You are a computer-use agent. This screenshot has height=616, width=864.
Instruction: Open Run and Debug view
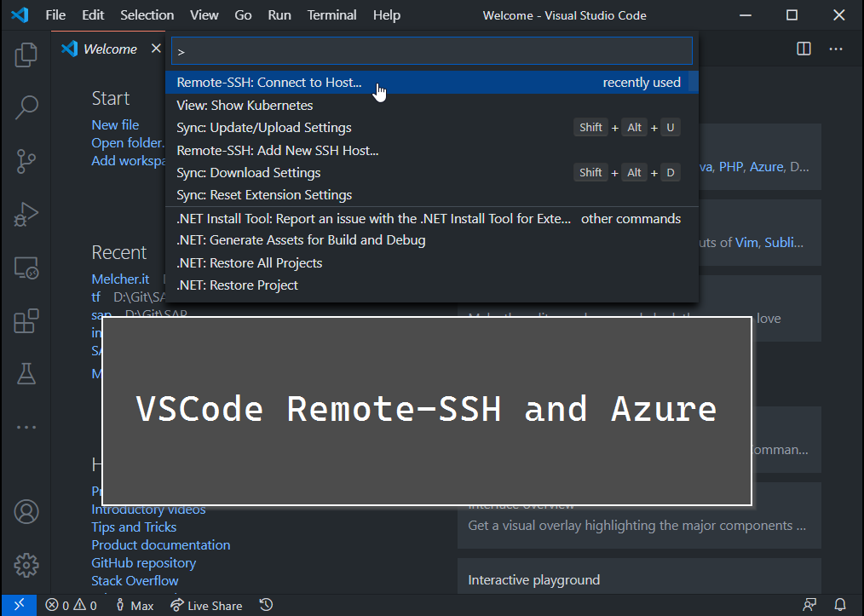[x=26, y=215]
